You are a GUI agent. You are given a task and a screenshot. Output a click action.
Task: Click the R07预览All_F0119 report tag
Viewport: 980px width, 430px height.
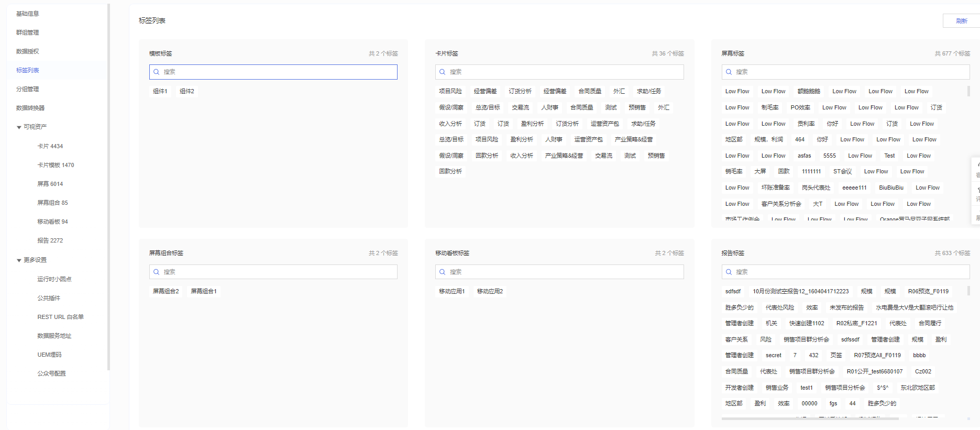click(877, 355)
